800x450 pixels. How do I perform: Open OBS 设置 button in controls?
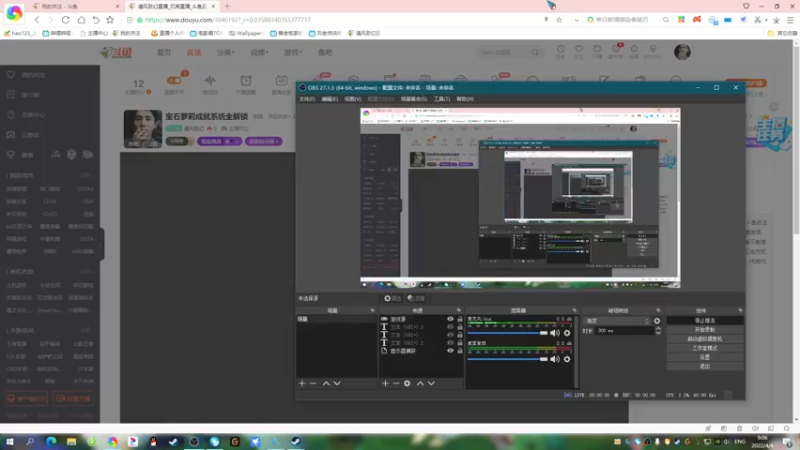[x=705, y=357]
